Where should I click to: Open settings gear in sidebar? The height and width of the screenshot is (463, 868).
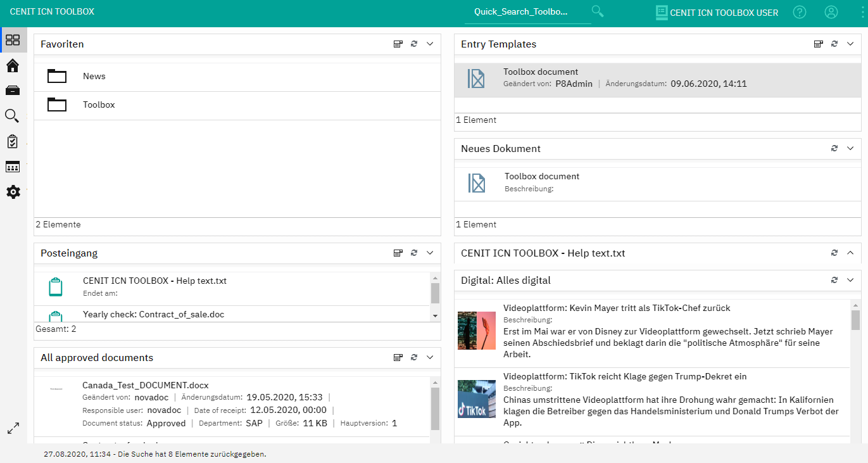coord(13,192)
